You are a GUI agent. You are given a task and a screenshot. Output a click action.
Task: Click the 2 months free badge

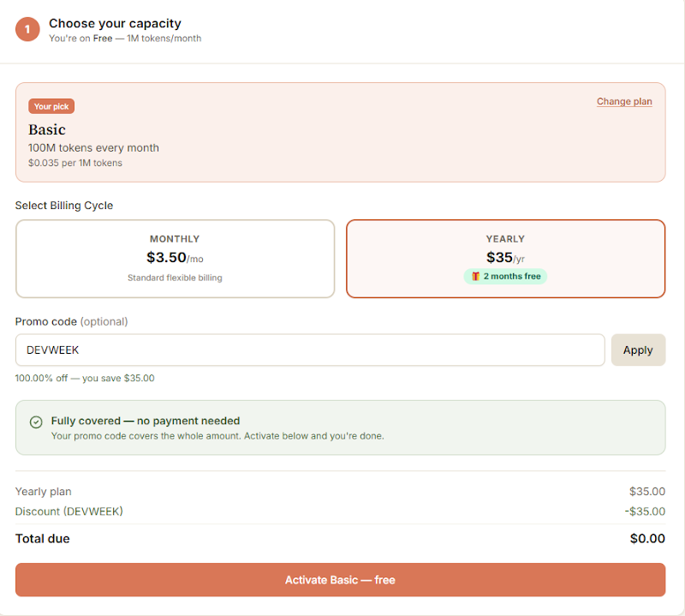click(505, 277)
